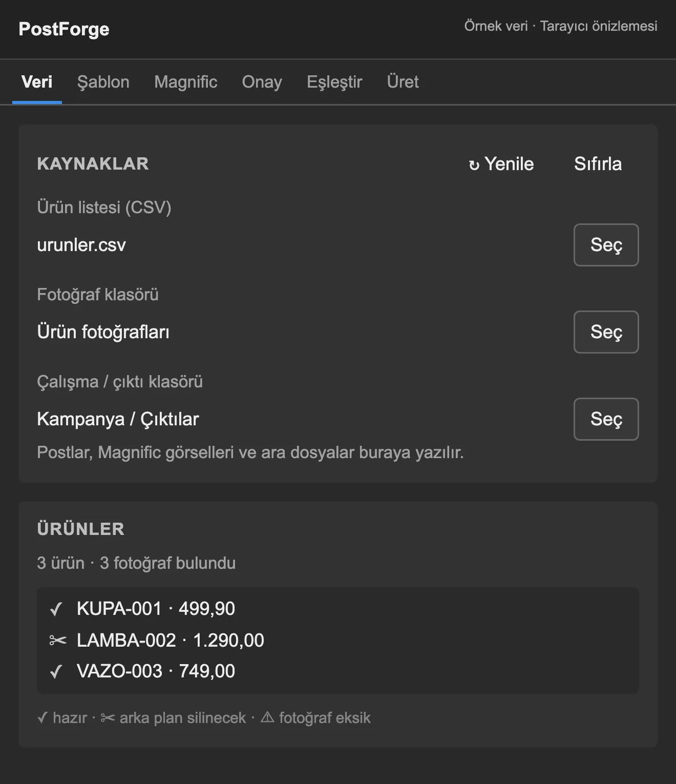Click the Yenile refresh icon
The image size is (676, 784).
(474, 165)
